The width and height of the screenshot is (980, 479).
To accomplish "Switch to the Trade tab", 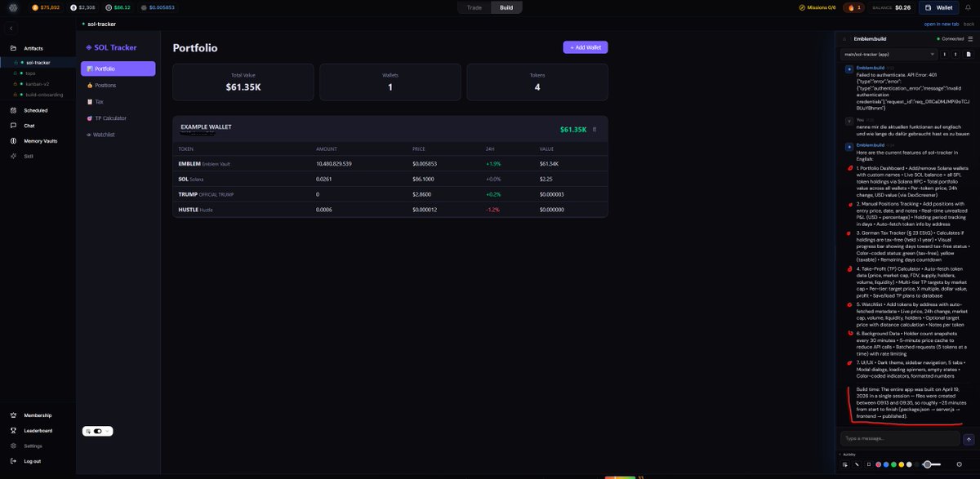I will coord(474,7).
